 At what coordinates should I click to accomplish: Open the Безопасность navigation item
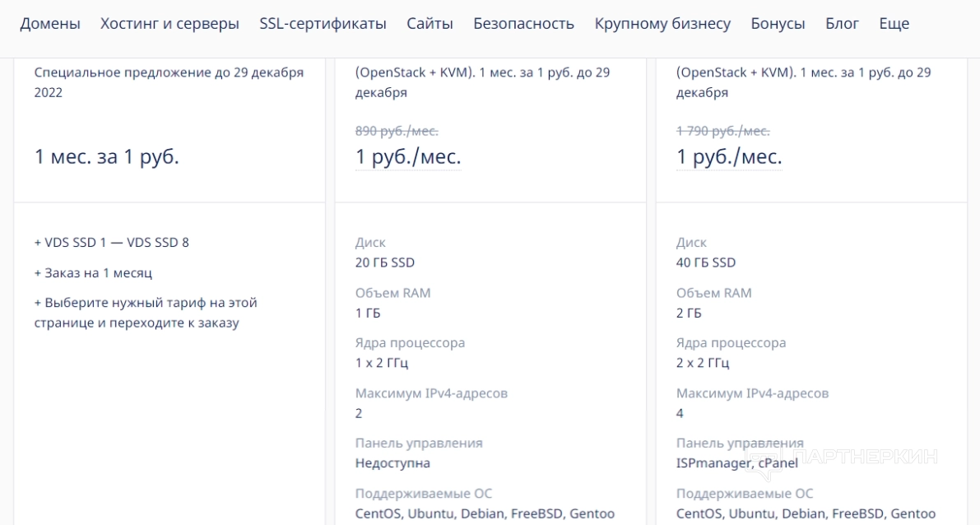[523, 24]
